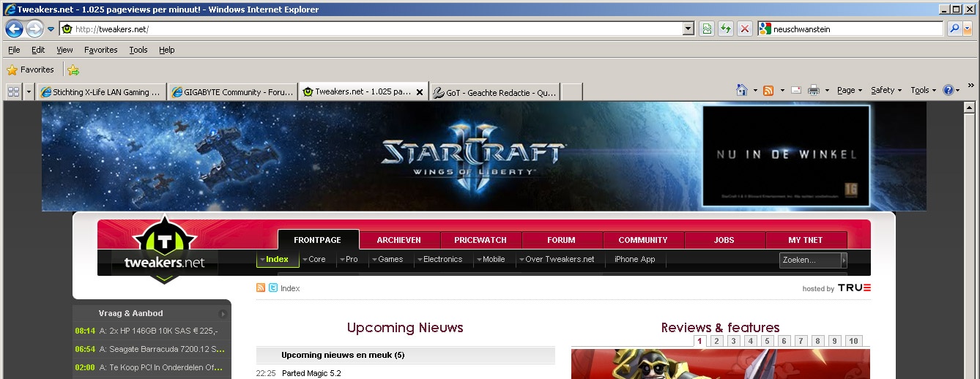Expand the Home button dropdown arrow
The width and height of the screenshot is (980, 379).
coord(755,91)
